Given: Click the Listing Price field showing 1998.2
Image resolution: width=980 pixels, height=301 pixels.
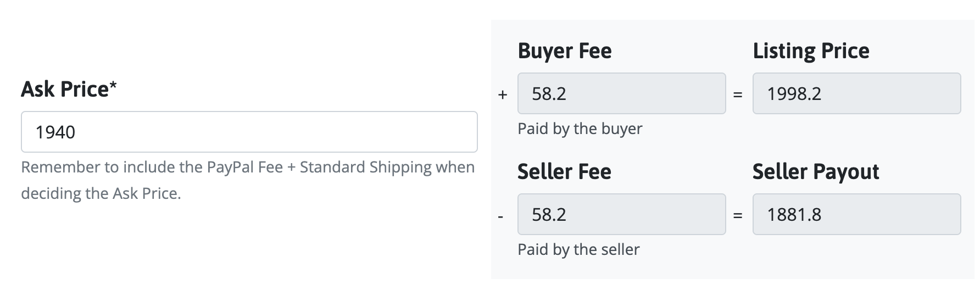Looking at the screenshot, I should (x=856, y=93).
